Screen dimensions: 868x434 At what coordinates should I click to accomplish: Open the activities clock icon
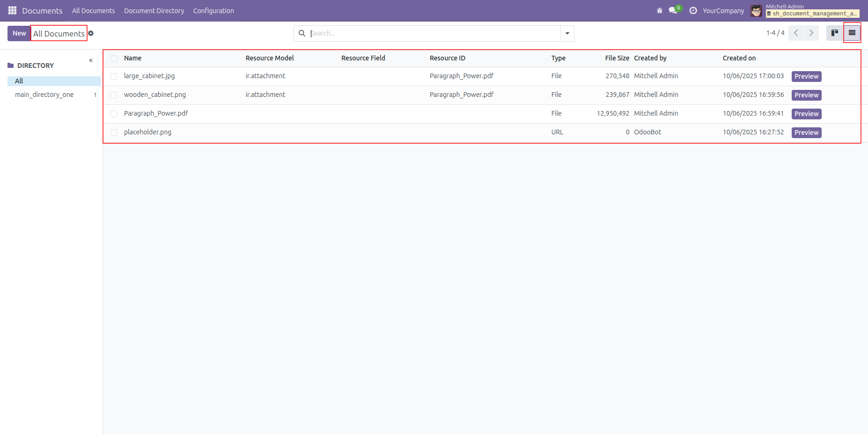693,11
